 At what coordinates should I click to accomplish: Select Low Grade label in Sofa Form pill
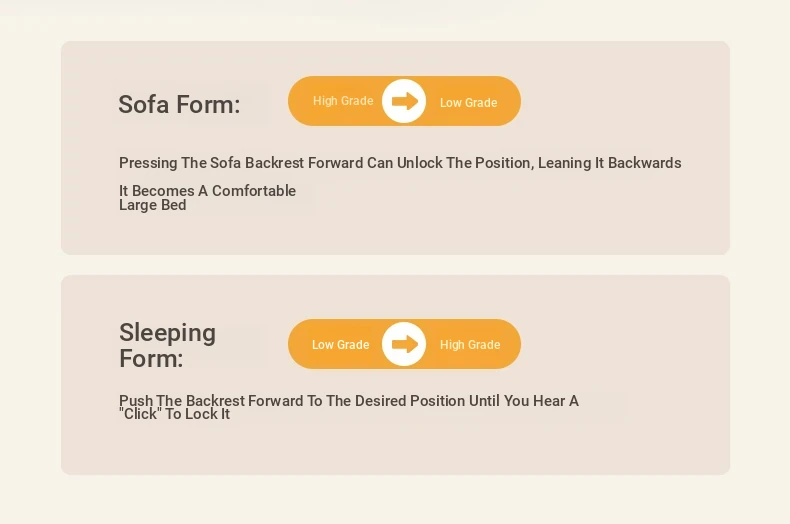469,103
